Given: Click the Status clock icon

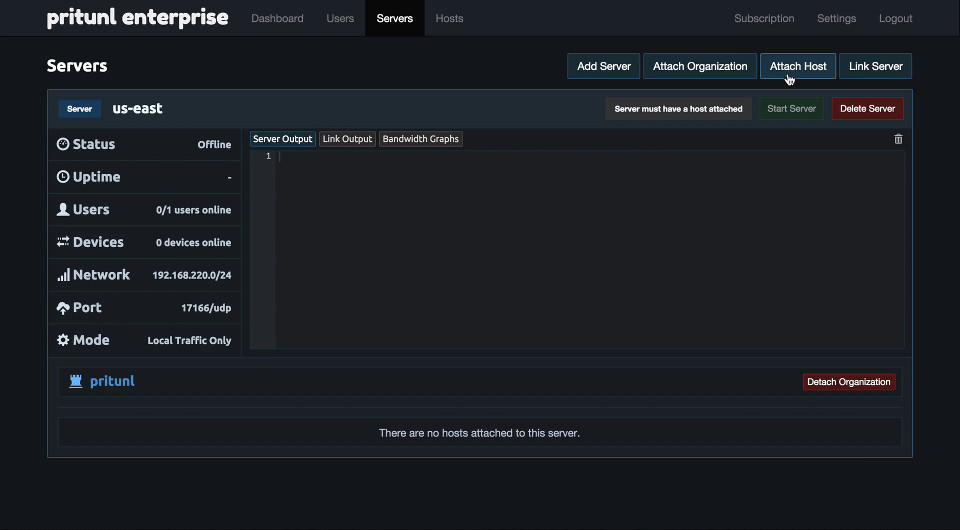Looking at the screenshot, I should pyautogui.click(x=63, y=144).
